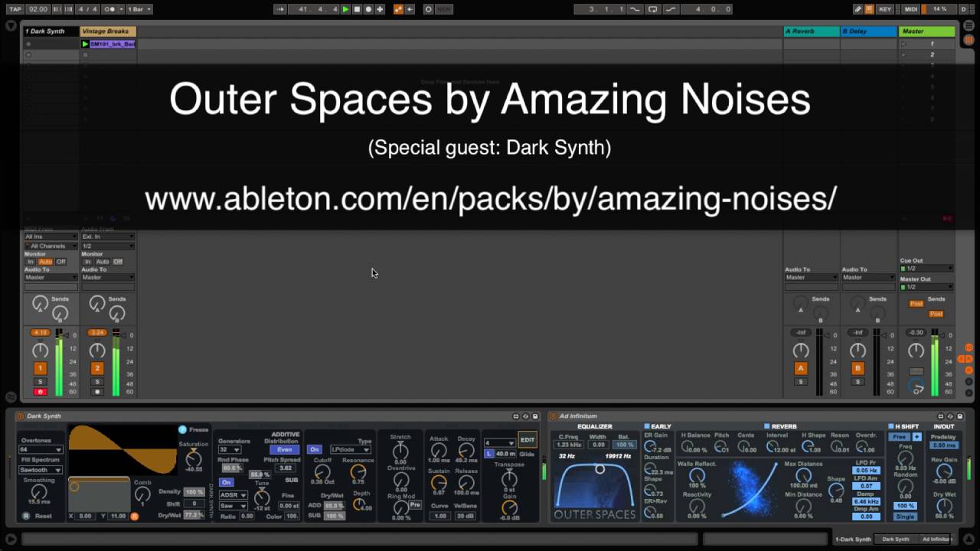The image size is (980, 551).
Task: Open the Cue Out 1/2 dropdown
Action: pos(927,269)
